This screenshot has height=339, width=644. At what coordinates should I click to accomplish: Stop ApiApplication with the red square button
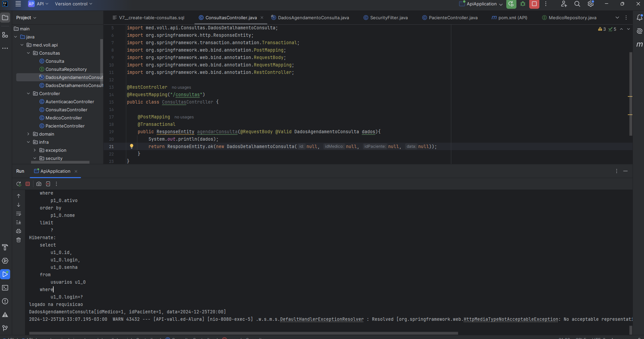(x=534, y=4)
